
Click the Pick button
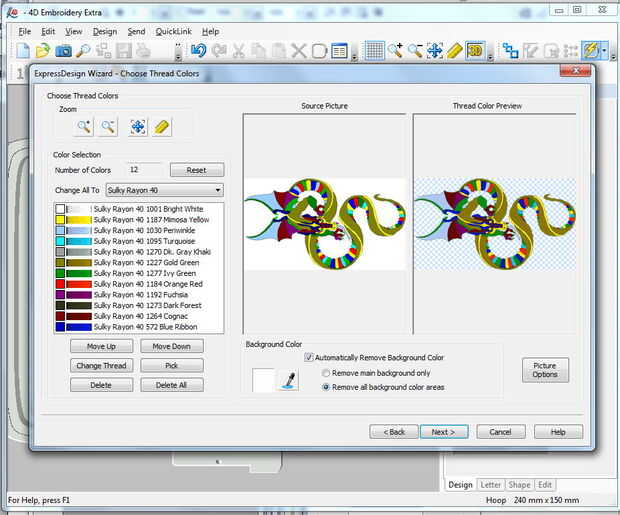172,365
